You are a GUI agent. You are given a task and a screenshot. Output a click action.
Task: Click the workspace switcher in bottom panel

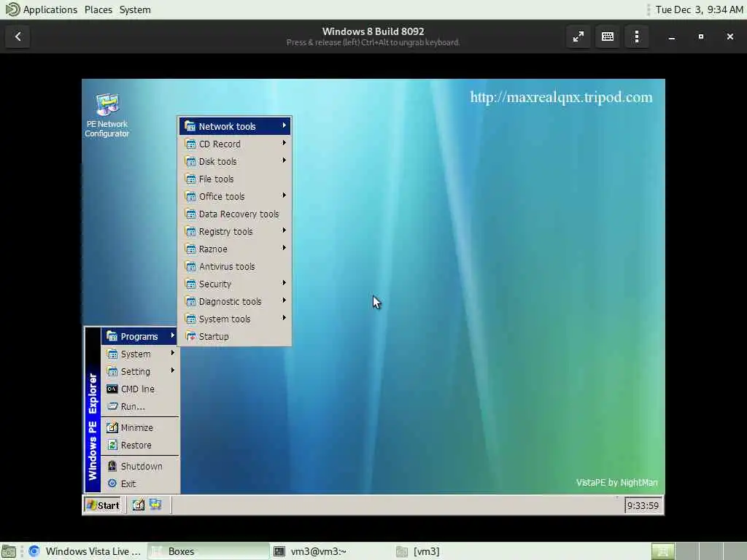[x=699, y=551]
